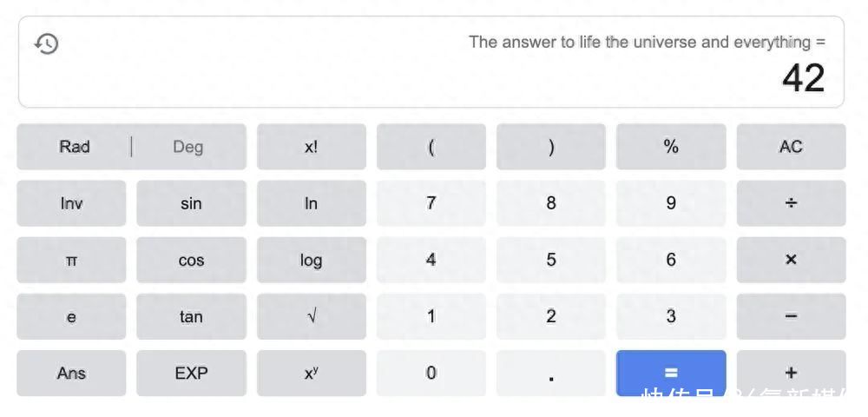Insert the previous answer with Ans

[x=71, y=374]
